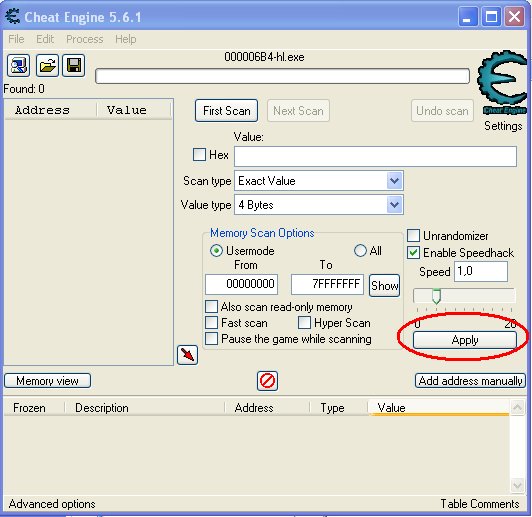Enable Pause the game while scanning

click(x=211, y=339)
